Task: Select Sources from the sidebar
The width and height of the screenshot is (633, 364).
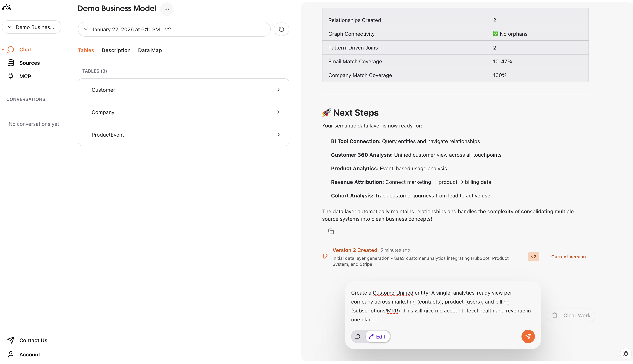Action: pos(30,63)
